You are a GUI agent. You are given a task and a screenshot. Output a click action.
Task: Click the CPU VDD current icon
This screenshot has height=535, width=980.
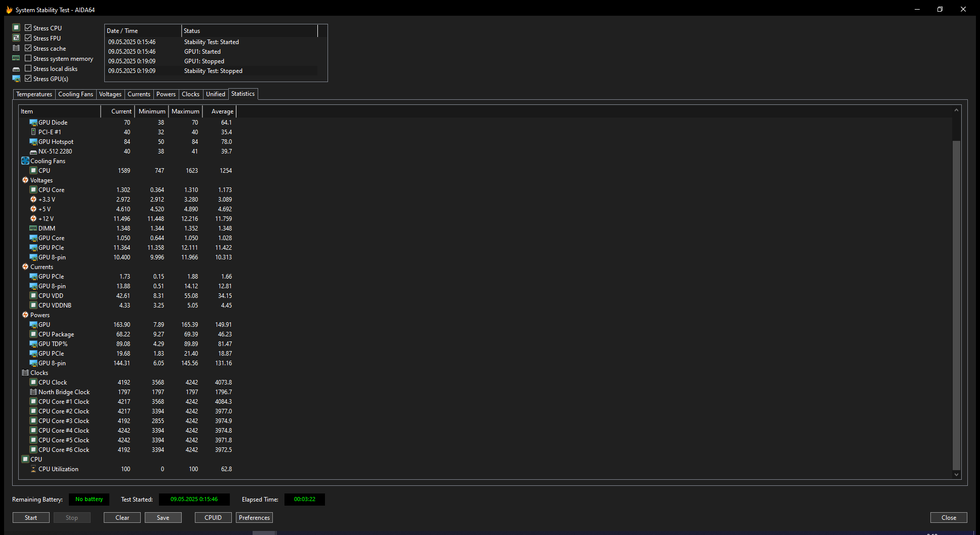33,296
